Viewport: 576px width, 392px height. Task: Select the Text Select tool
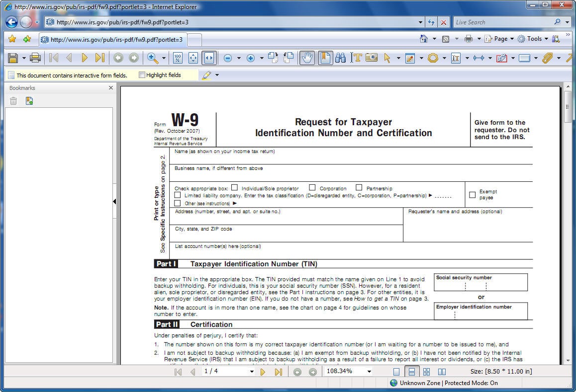356,58
